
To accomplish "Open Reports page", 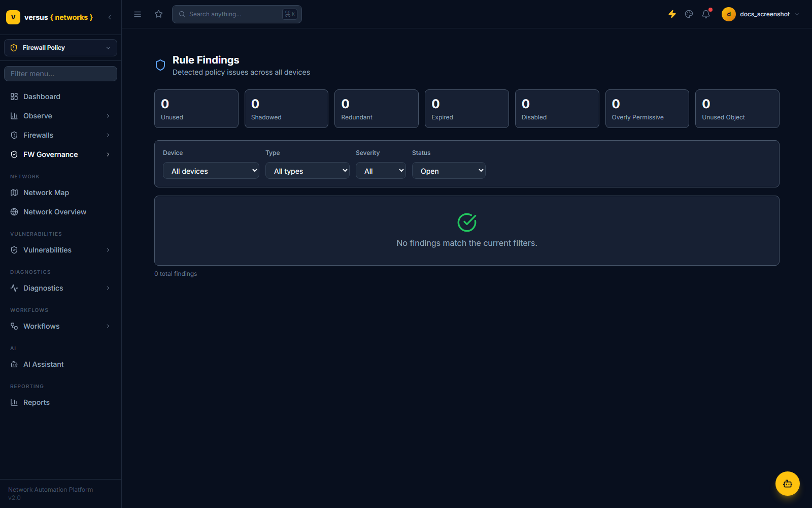I will [60, 402].
